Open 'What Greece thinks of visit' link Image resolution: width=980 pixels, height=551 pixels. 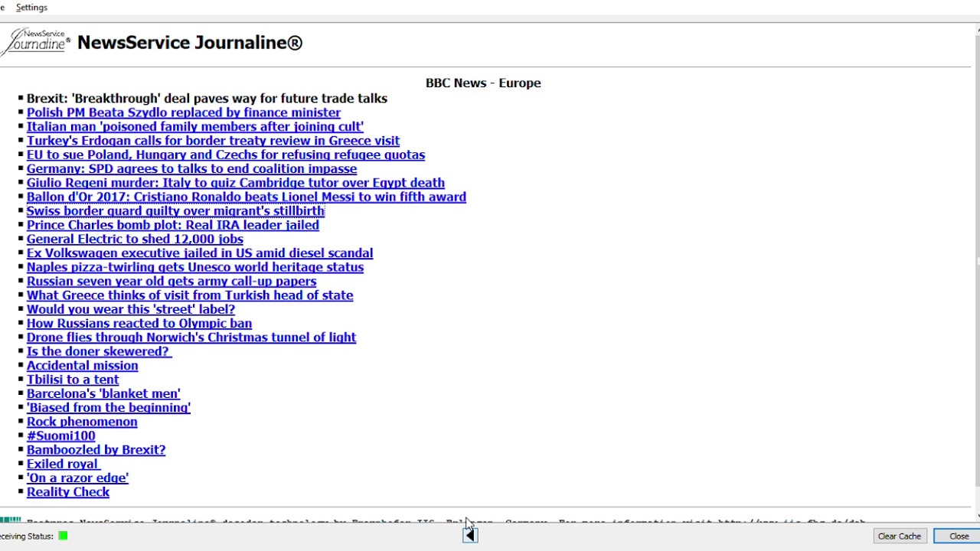[x=190, y=295]
